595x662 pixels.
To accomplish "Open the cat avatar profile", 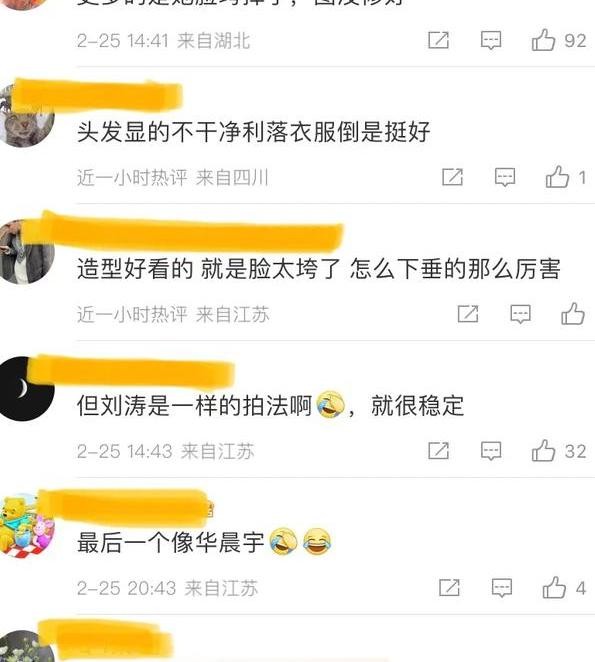I will coord(24,116).
